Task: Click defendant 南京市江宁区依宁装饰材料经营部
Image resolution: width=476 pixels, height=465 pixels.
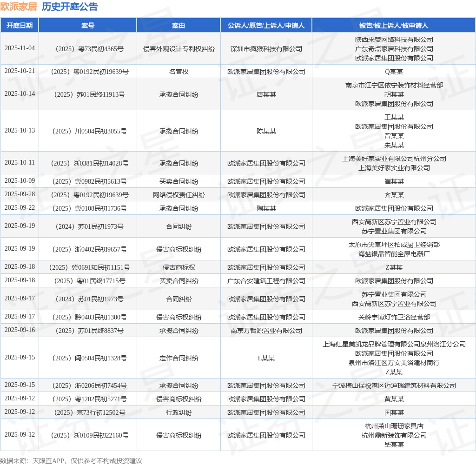Action: pos(394,86)
